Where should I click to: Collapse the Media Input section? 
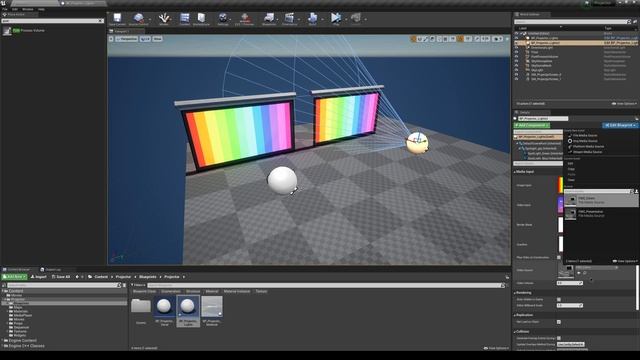(514, 172)
